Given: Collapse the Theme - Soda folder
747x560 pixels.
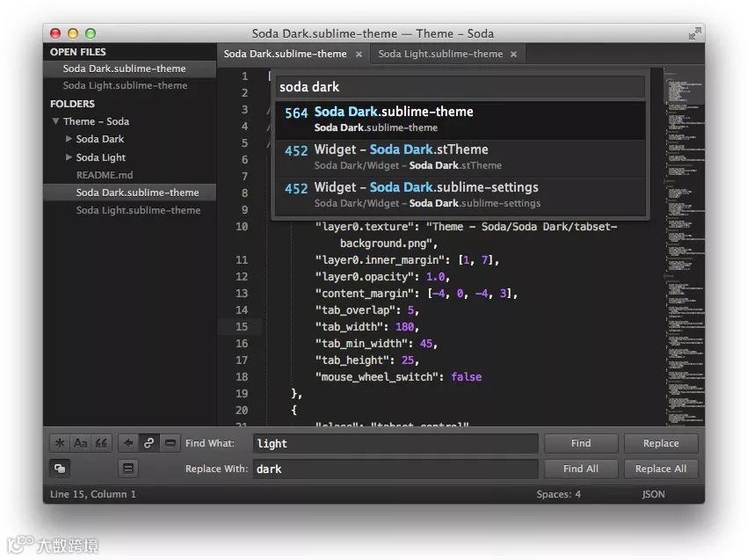Looking at the screenshot, I should coord(55,121).
